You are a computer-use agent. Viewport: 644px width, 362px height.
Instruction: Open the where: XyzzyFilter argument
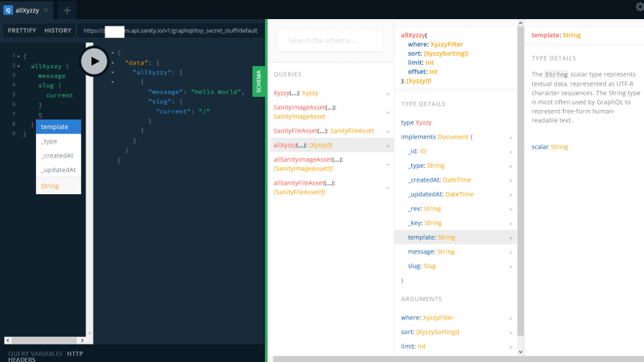pos(455,317)
